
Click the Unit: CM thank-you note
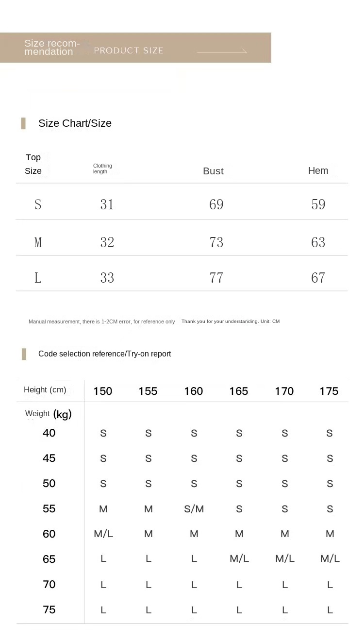[230, 321]
